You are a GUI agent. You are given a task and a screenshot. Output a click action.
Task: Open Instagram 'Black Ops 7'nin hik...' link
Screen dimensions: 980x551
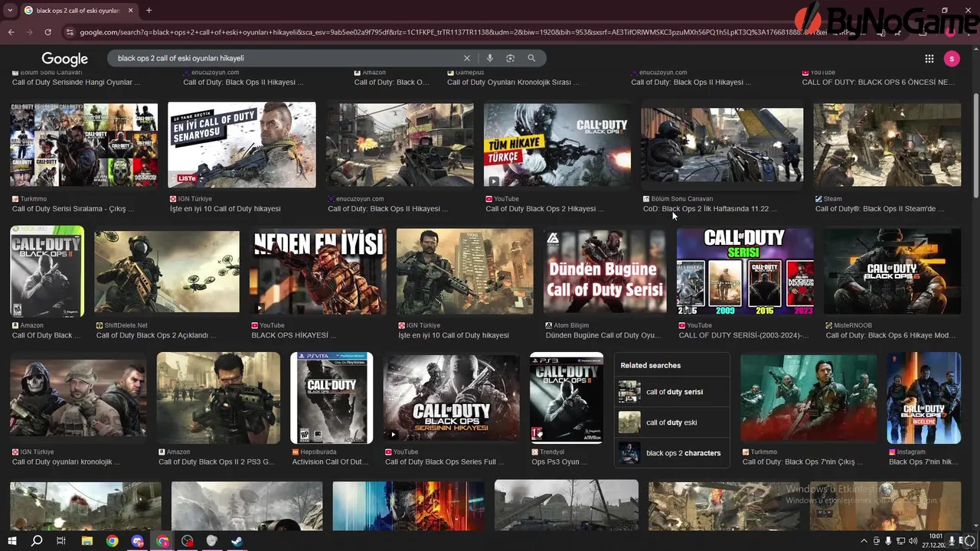coord(923,462)
